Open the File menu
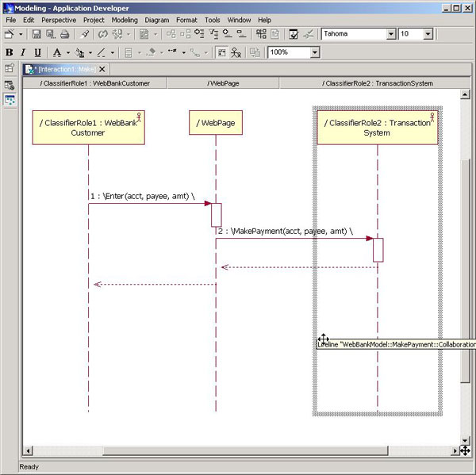The image size is (476, 475). (11, 20)
